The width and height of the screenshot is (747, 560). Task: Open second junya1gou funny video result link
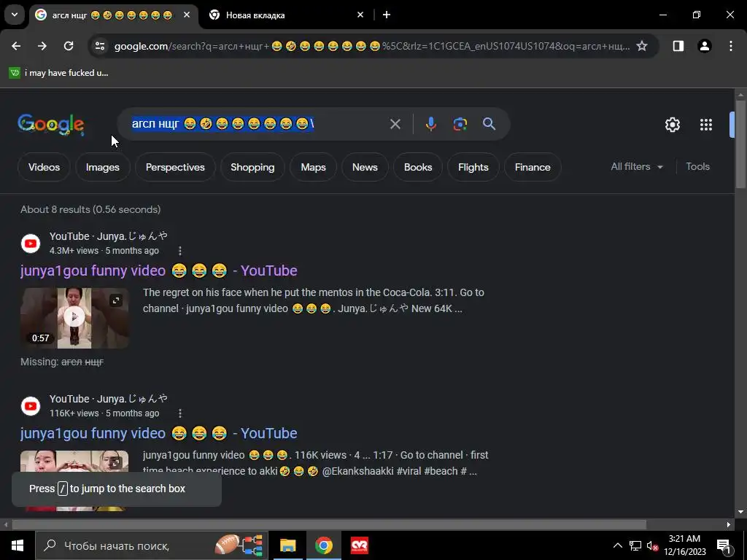coord(158,433)
